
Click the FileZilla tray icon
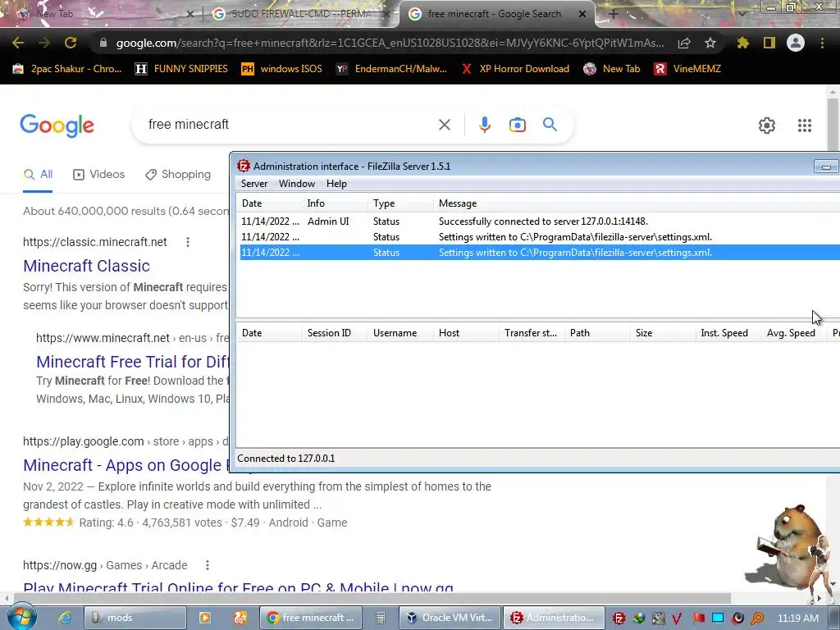point(619,619)
